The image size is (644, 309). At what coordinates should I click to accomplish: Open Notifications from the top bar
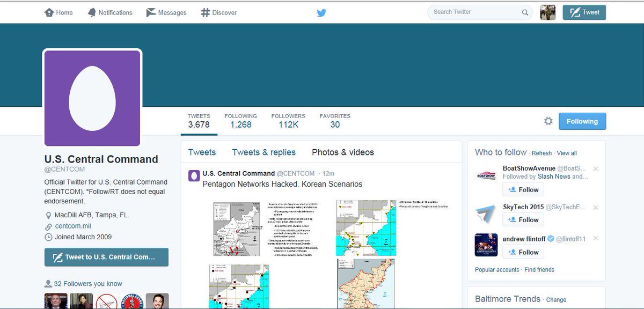pyautogui.click(x=109, y=12)
